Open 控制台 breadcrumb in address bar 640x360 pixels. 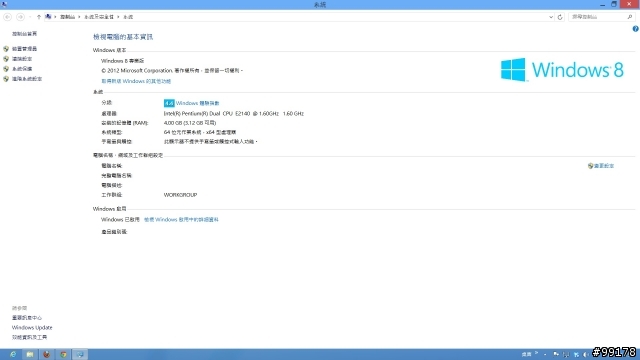[x=67, y=17]
